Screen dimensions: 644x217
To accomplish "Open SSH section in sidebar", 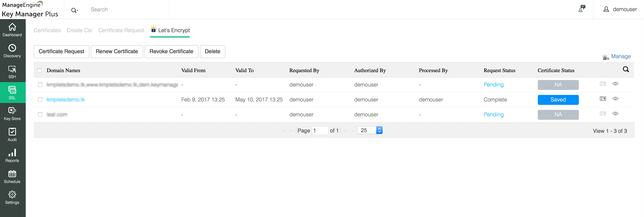I will pyautogui.click(x=12, y=72).
